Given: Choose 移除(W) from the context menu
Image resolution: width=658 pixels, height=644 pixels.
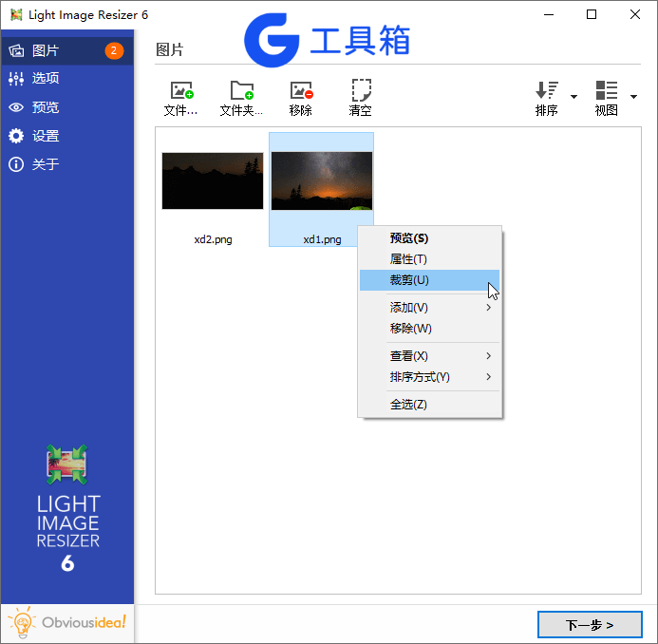Looking at the screenshot, I should (x=430, y=329).
